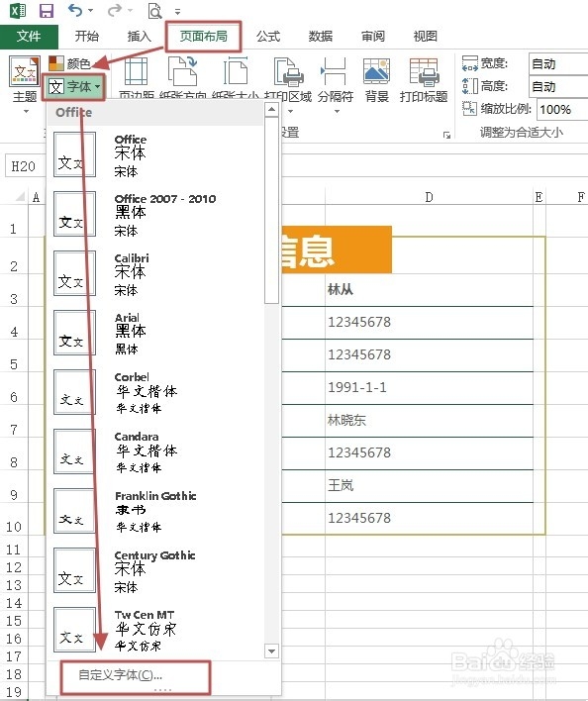Click the Excel application icon
Screen dimensions: 588x701
tap(18, 10)
